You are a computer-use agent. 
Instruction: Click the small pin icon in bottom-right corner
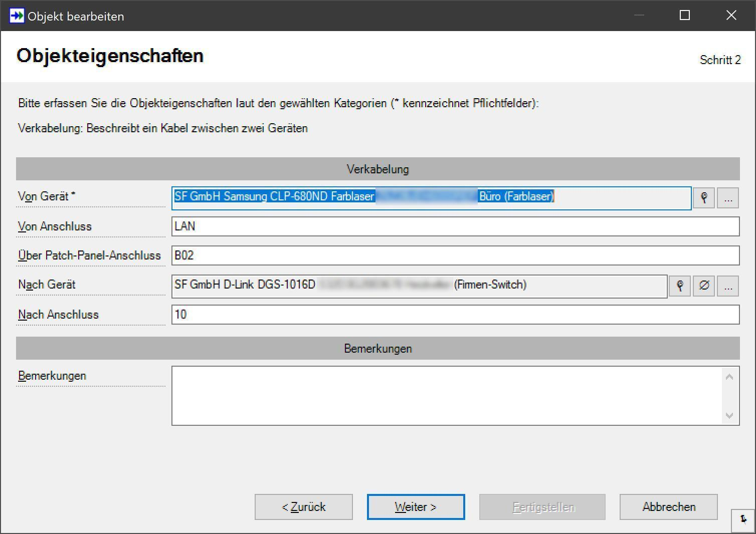(743, 520)
